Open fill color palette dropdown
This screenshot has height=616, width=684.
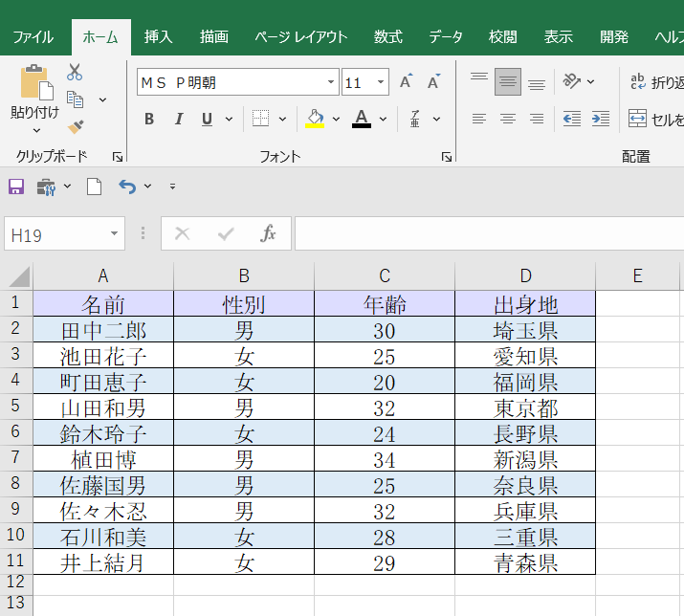pos(336,119)
